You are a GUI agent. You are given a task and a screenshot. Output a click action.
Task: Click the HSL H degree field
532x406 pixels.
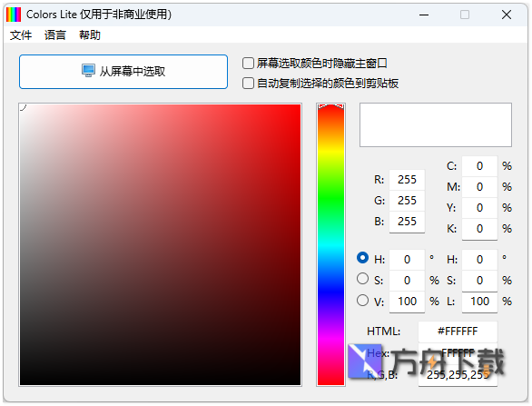click(x=479, y=260)
